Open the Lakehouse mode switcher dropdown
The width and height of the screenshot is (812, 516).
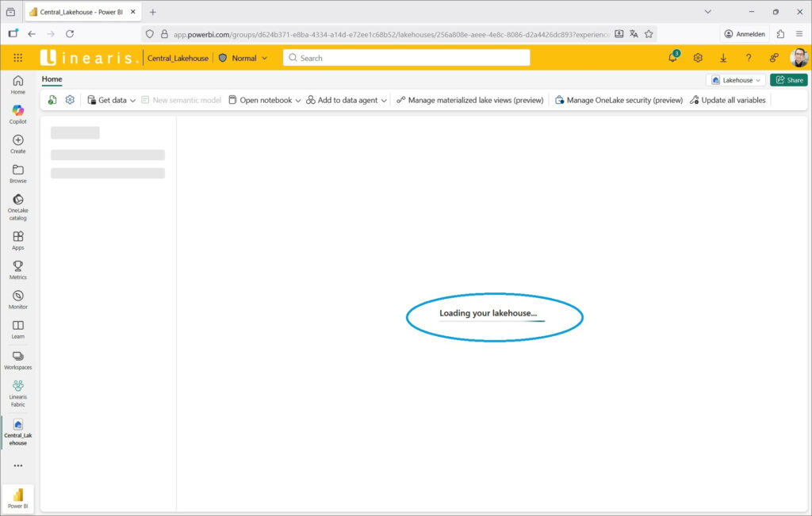click(x=736, y=80)
